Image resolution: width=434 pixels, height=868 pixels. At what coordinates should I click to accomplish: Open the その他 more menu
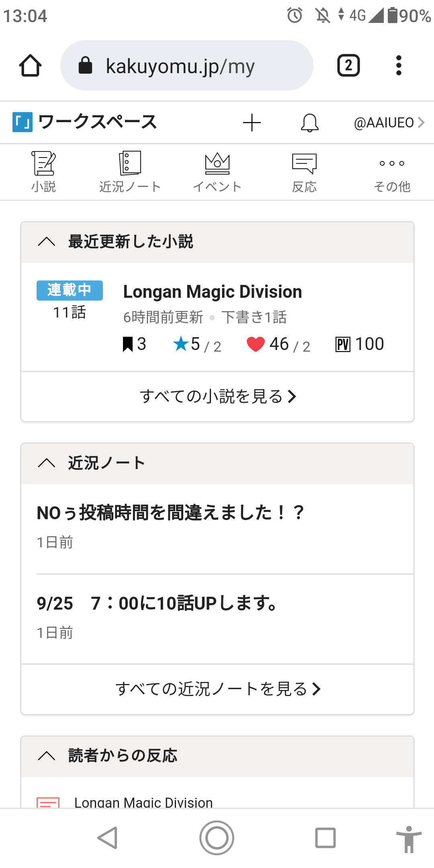click(392, 172)
